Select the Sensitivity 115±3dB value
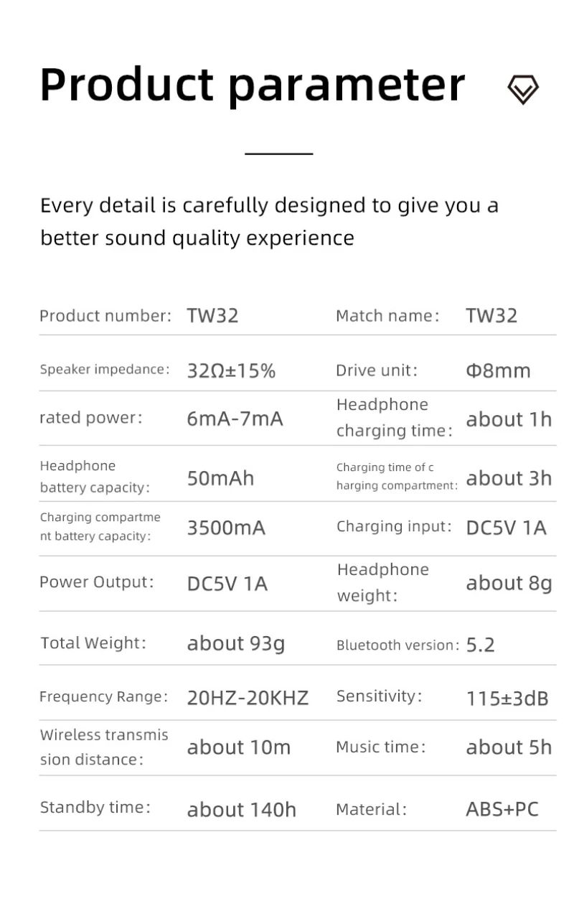This screenshot has width=574, height=924. coord(507,698)
